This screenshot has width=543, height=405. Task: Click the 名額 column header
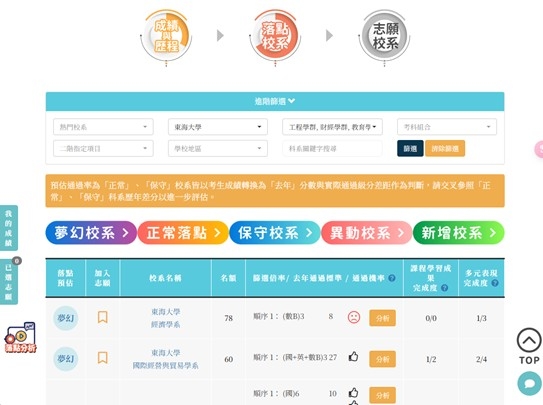229,278
